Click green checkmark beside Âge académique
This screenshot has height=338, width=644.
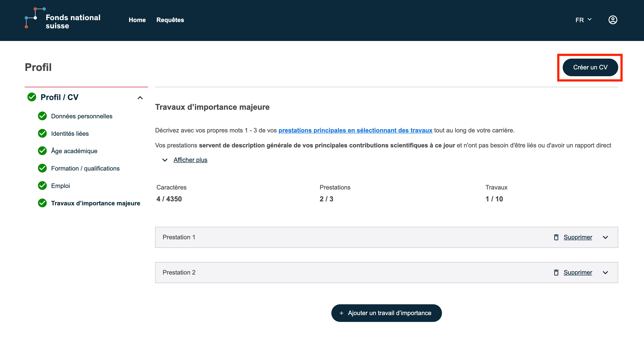coord(42,151)
